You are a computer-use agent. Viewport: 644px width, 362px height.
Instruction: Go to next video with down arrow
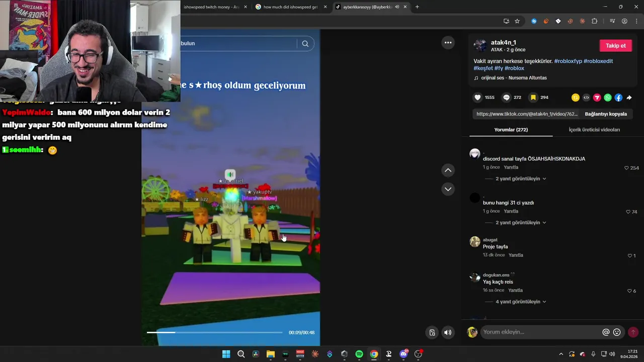tap(448, 189)
